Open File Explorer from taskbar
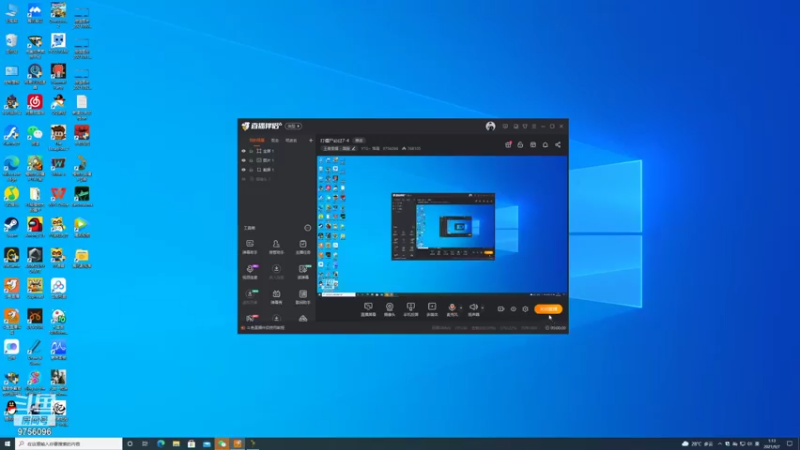800x450 pixels. click(176, 444)
